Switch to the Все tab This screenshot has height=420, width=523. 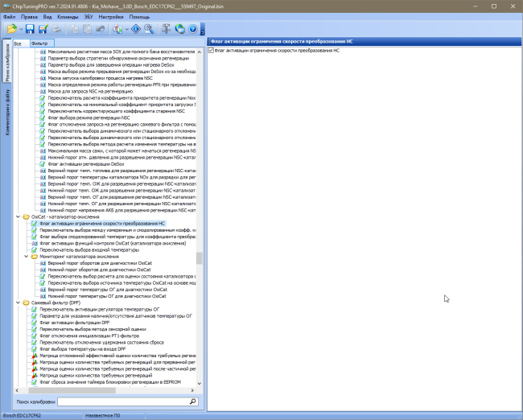(x=21, y=43)
